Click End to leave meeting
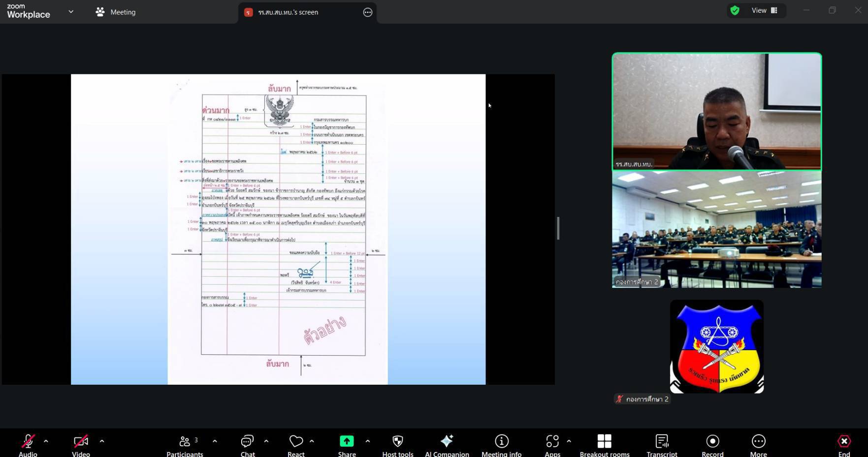 [844, 442]
